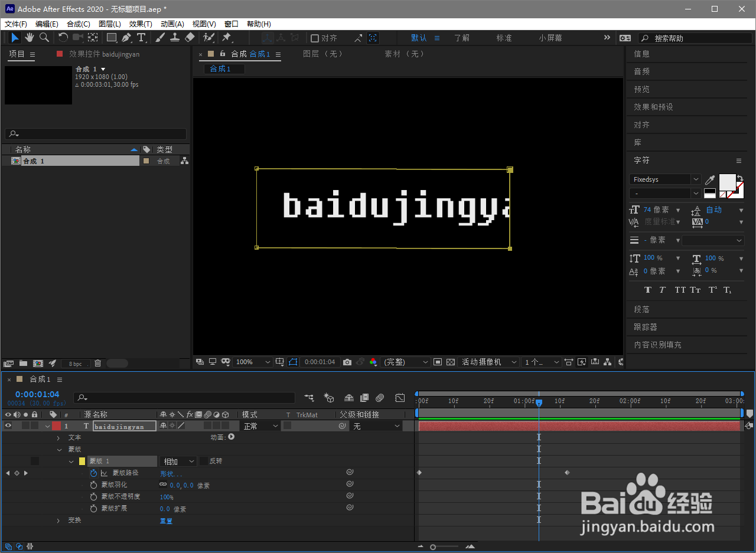This screenshot has width=756, height=553.
Task: Toggle stopwatch for 蒙版扩展
Action: (93, 509)
